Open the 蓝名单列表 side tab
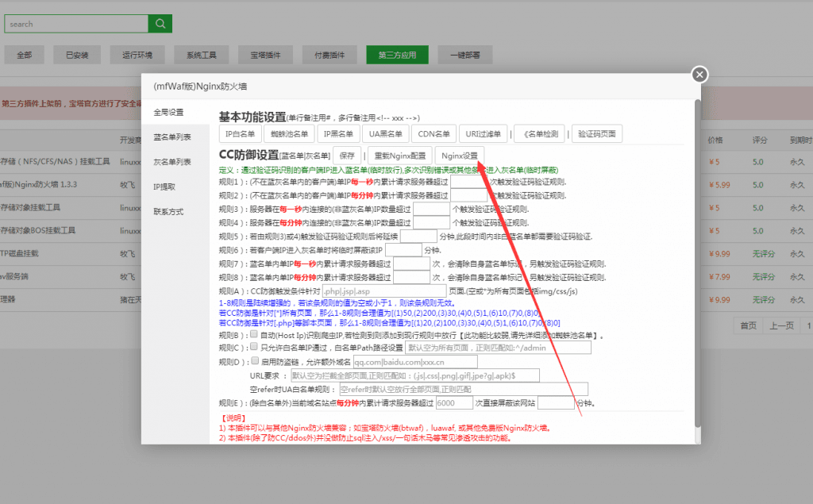Image resolution: width=813 pixels, height=504 pixels. pos(172,137)
